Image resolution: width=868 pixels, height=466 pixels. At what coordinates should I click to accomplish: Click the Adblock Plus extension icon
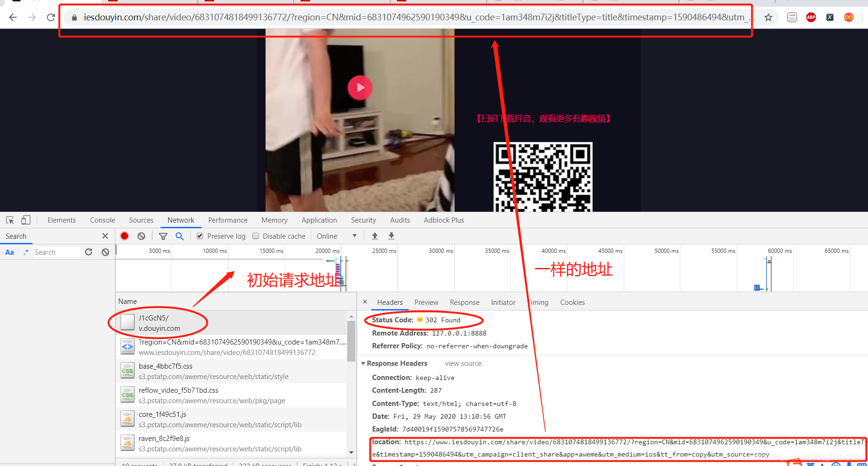click(x=811, y=17)
